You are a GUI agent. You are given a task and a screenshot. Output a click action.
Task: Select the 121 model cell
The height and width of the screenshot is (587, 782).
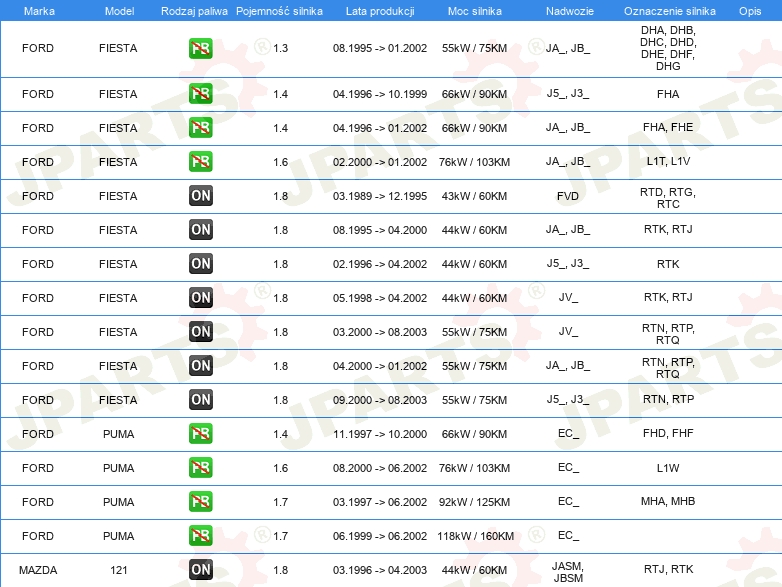click(119, 570)
